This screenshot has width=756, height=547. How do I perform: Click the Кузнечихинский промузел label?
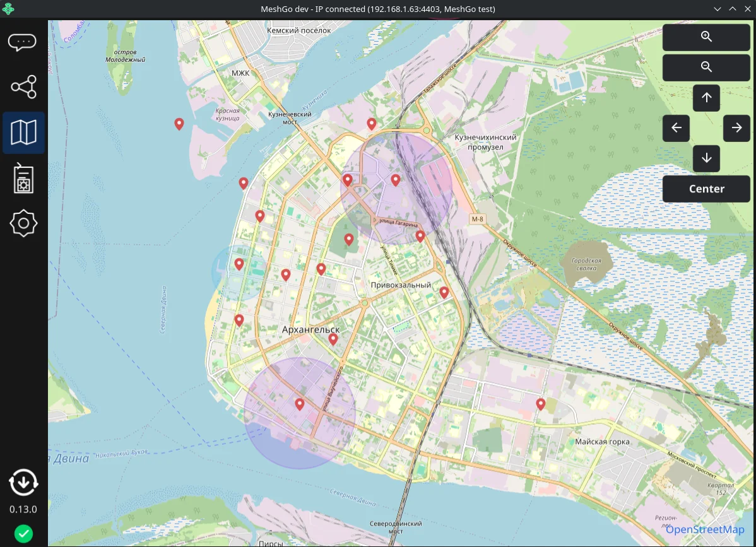pyautogui.click(x=485, y=142)
